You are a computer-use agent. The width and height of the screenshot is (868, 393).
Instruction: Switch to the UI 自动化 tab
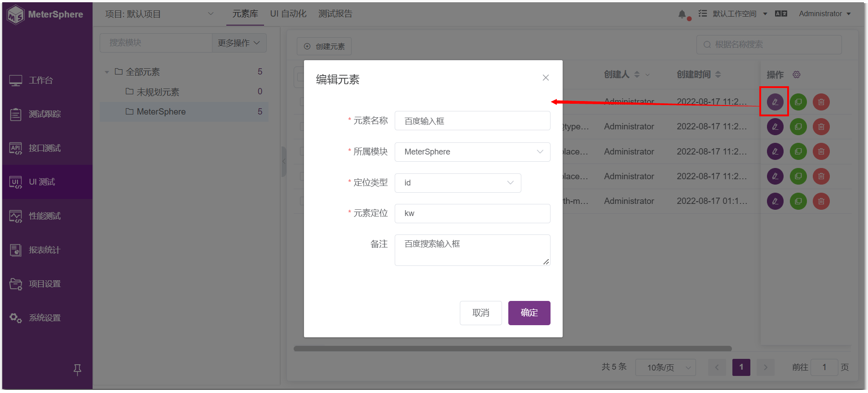[x=288, y=14]
